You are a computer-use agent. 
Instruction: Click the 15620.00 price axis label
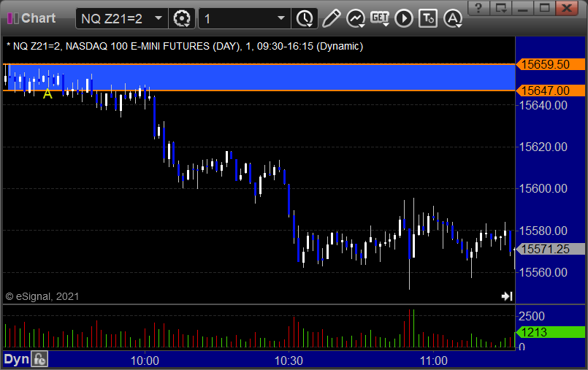coord(543,147)
